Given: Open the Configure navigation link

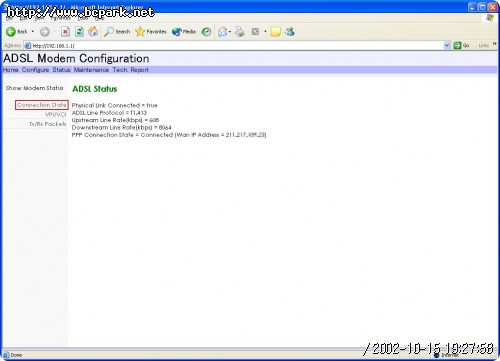Looking at the screenshot, I should pyautogui.click(x=35, y=70).
